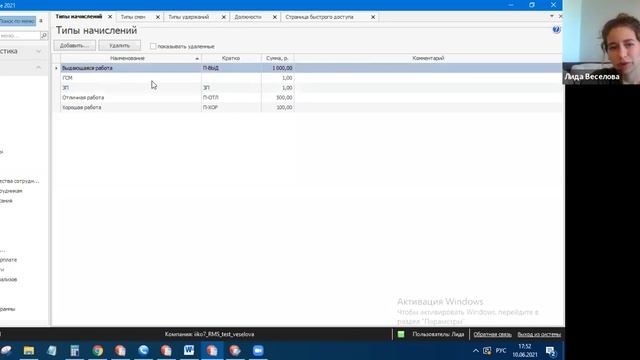640x360 pixels.
Task: Close the 'Типы начислений' tab
Action: coord(110,17)
